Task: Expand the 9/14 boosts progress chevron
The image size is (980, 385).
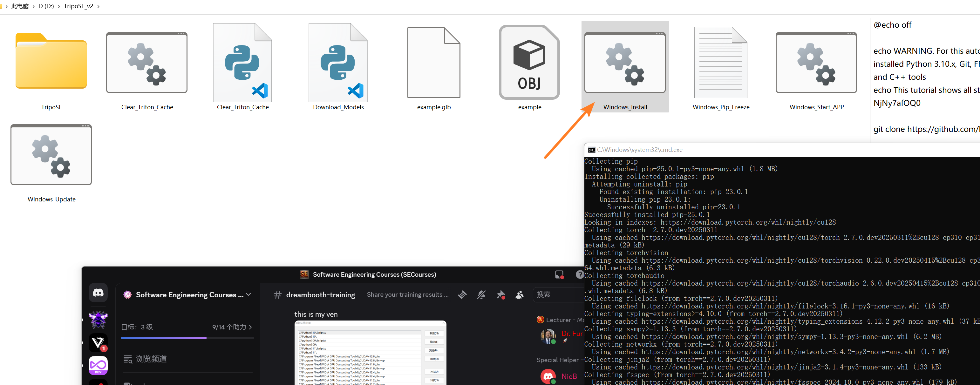Action: click(250, 327)
